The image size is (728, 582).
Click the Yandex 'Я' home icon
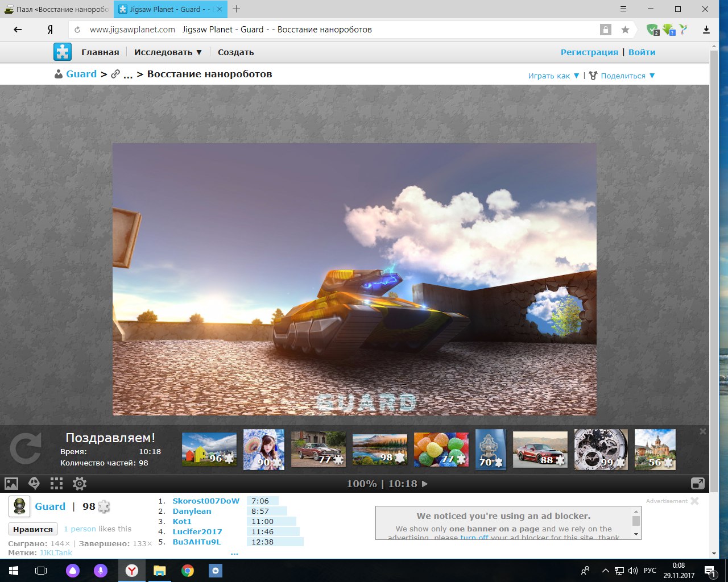tap(50, 30)
